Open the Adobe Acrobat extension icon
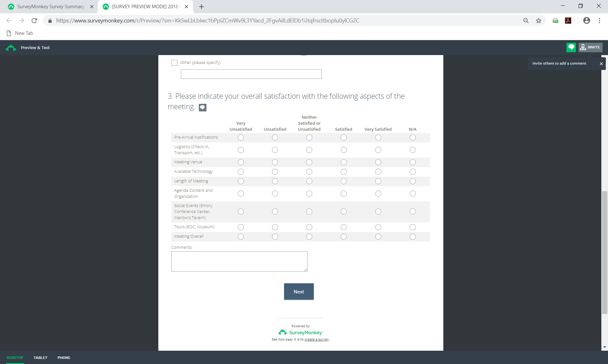The image size is (608, 364). click(568, 21)
